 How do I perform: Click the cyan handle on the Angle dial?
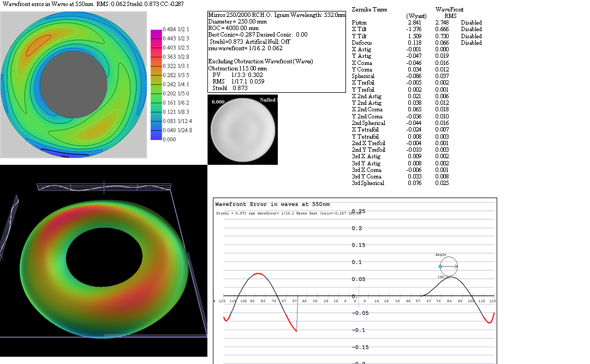point(440,266)
